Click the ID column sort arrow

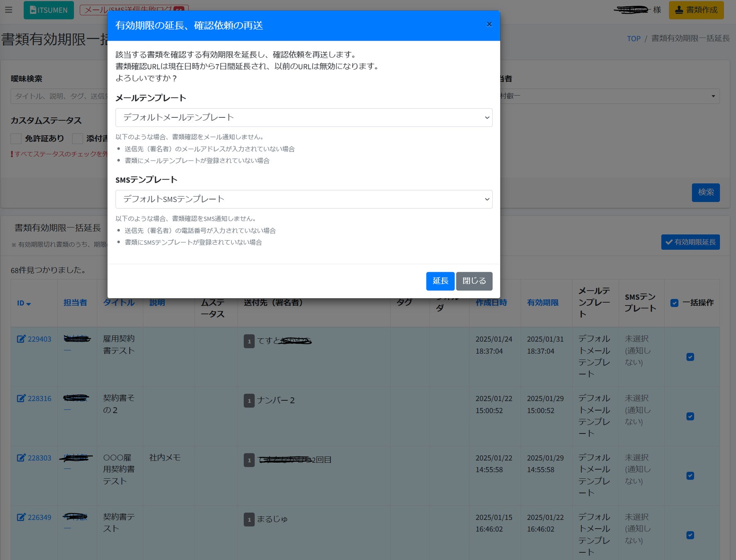pyautogui.click(x=29, y=304)
